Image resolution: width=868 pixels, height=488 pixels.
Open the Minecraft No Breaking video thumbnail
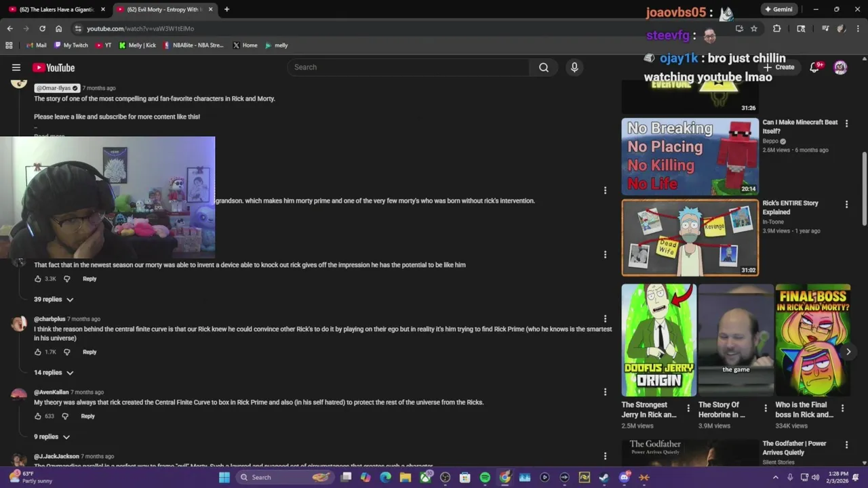coord(690,157)
